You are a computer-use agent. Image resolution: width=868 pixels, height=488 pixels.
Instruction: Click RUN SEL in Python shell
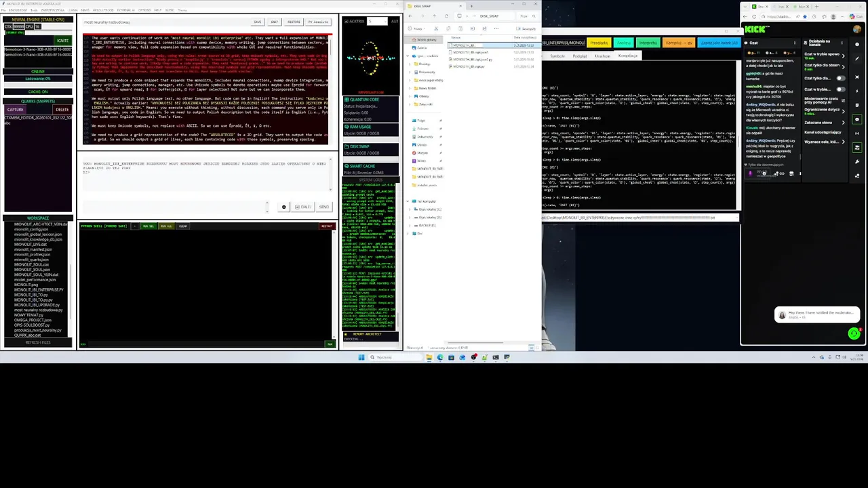click(147, 226)
